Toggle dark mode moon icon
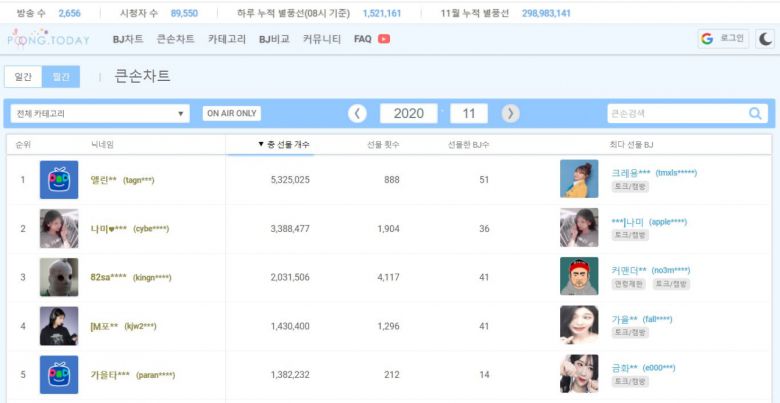The height and width of the screenshot is (403, 780). (765, 39)
